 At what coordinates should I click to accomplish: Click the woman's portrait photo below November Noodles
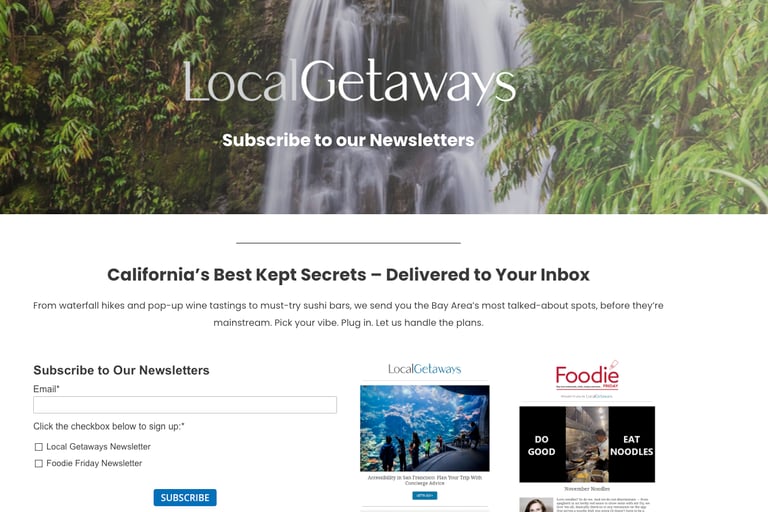[536, 505]
